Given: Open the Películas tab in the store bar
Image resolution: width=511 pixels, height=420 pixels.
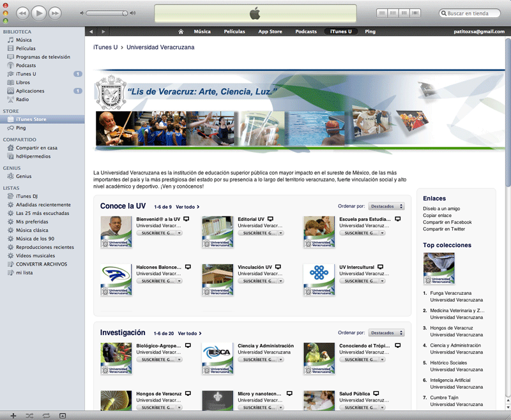Looking at the screenshot, I should point(234,31).
